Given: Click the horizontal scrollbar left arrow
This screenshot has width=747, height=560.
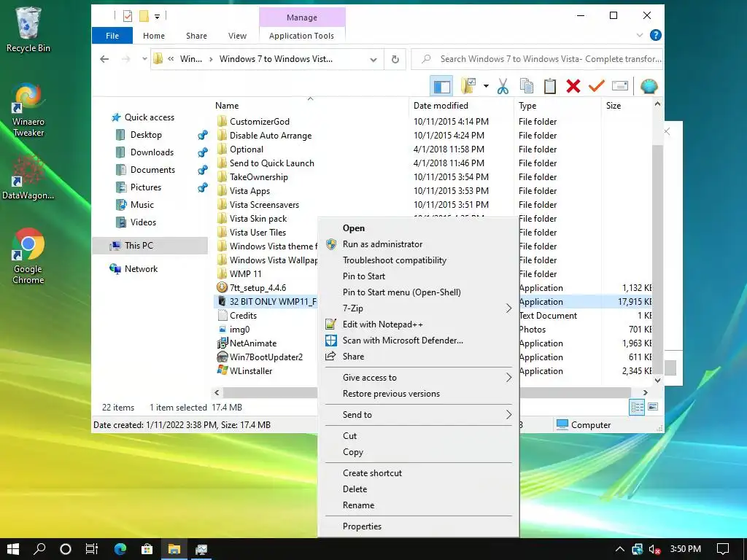Looking at the screenshot, I should (x=217, y=393).
